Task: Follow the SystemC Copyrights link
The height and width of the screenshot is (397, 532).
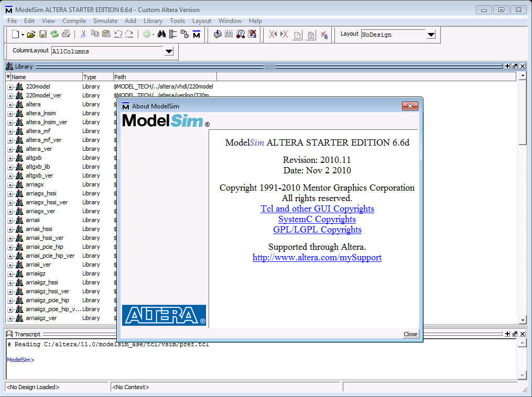Action: point(317,219)
